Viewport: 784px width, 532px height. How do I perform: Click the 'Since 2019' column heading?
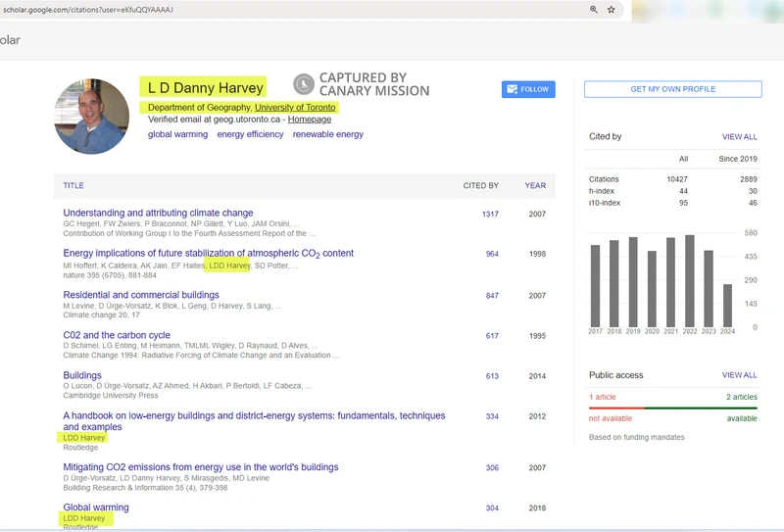pyautogui.click(x=738, y=159)
